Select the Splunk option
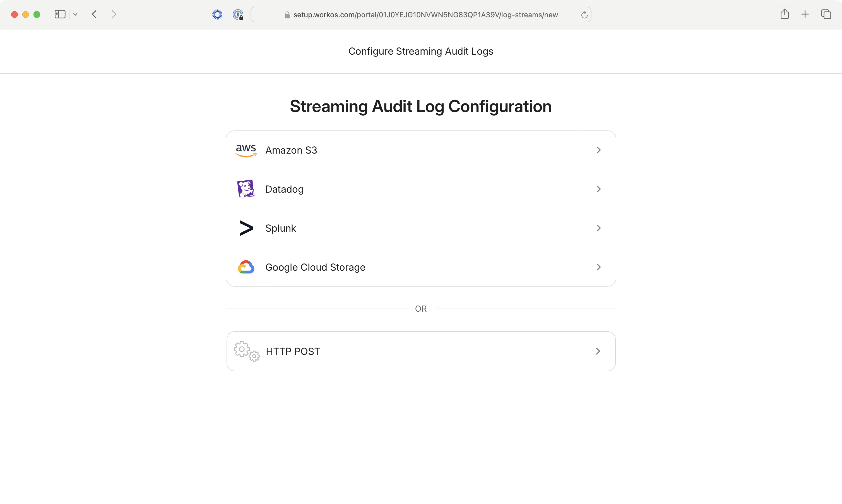842x504 pixels. 420,228
